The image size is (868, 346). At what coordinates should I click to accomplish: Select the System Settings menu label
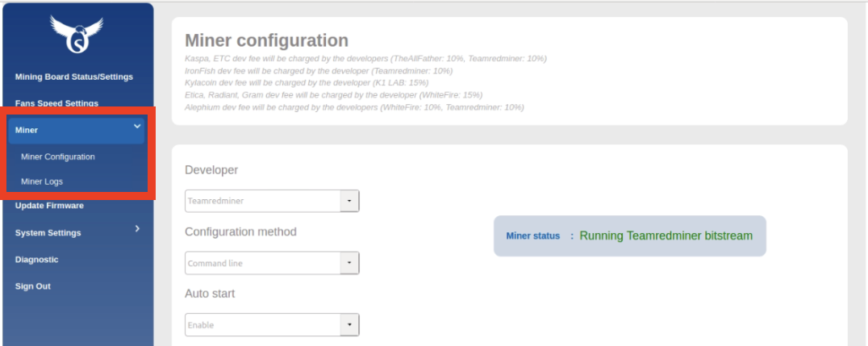[48, 233]
